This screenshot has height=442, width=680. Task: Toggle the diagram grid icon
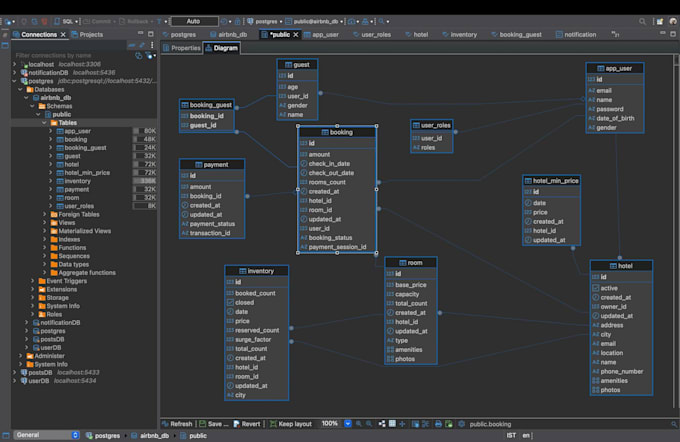[x=392, y=424]
